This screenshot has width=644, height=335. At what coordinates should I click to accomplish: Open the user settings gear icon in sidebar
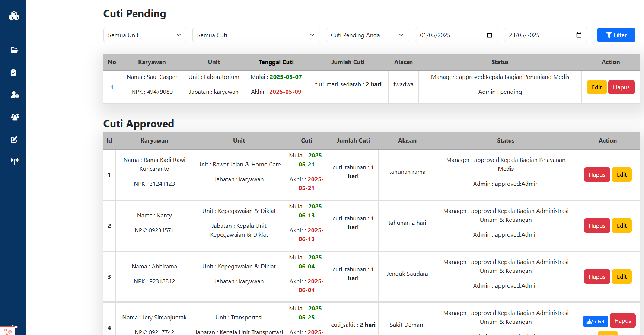(x=15, y=95)
